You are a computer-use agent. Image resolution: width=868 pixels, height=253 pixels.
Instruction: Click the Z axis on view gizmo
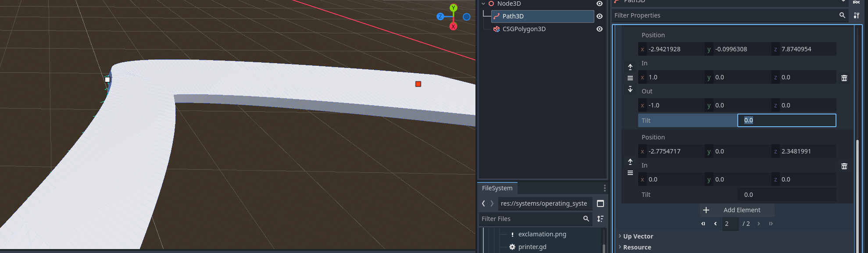tap(440, 17)
